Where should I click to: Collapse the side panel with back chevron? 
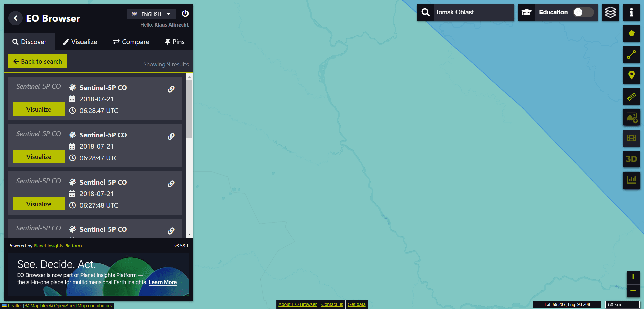(x=15, y=18)
